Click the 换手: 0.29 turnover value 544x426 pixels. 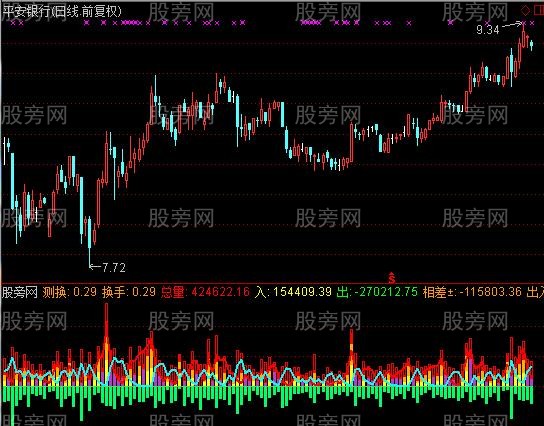pyautogui.click(x=129, y=292)
